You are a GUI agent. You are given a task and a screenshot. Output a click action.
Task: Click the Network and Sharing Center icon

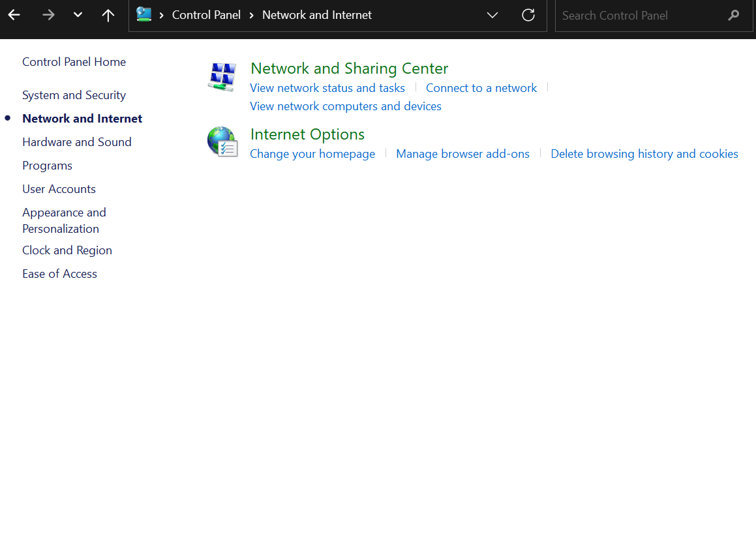click(x=221, y=76)
